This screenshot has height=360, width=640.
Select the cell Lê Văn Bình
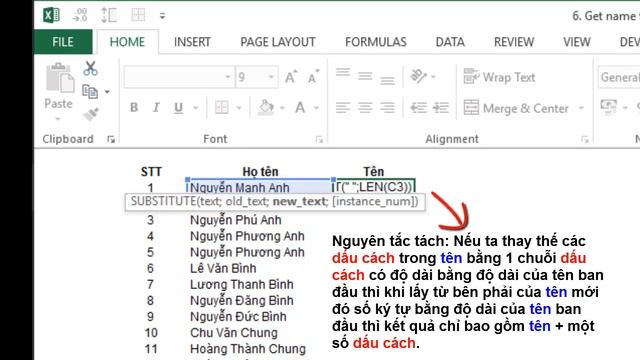(x=223, y=268)
